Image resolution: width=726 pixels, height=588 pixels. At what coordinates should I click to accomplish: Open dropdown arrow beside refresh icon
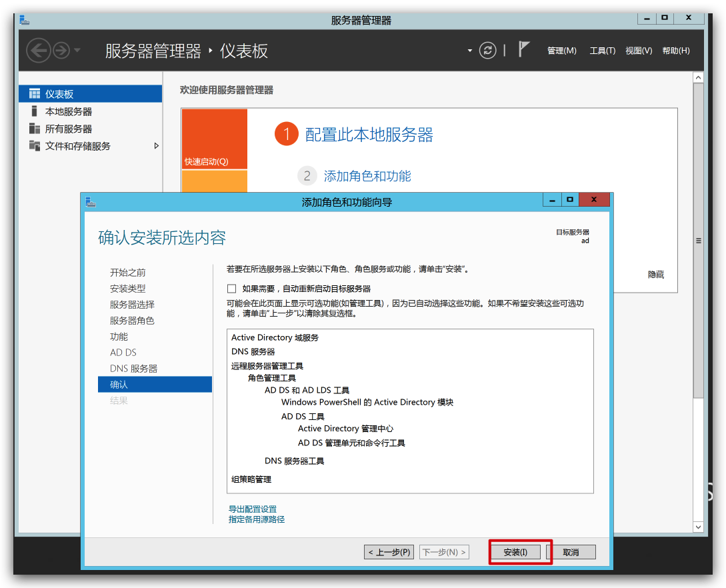[470, 51]
